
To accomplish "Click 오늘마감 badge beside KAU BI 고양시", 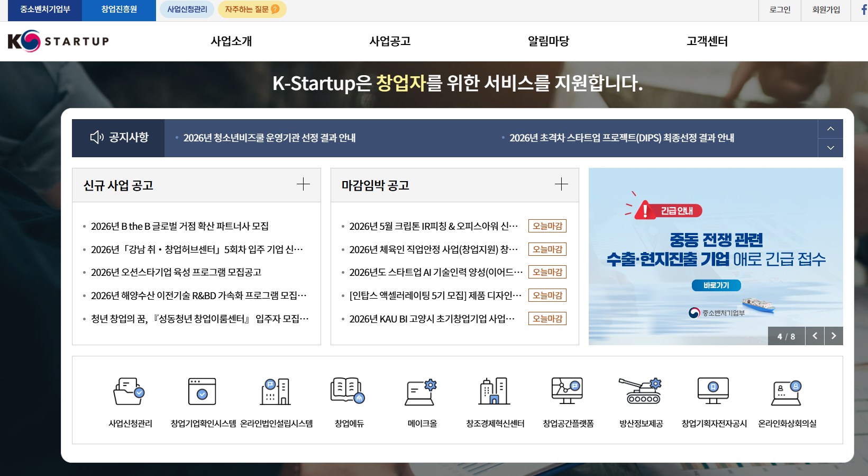I will tap(547, 319).
